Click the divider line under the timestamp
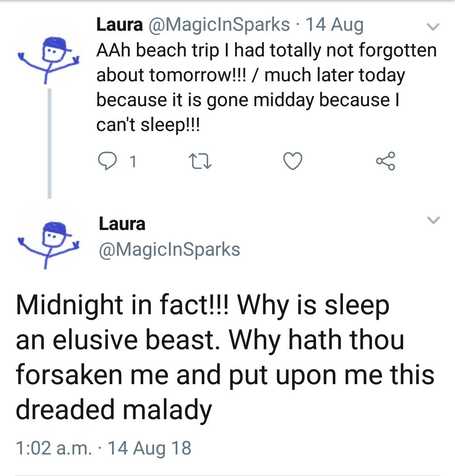 pos(227,475)
